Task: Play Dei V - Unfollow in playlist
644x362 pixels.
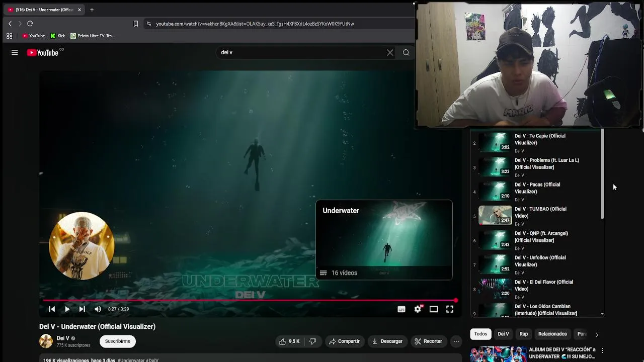Action: 536,265
